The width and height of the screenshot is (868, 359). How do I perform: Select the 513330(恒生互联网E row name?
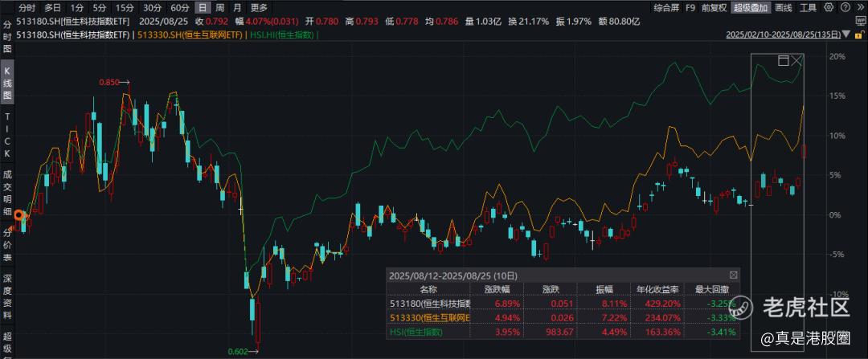pos(430,317)
